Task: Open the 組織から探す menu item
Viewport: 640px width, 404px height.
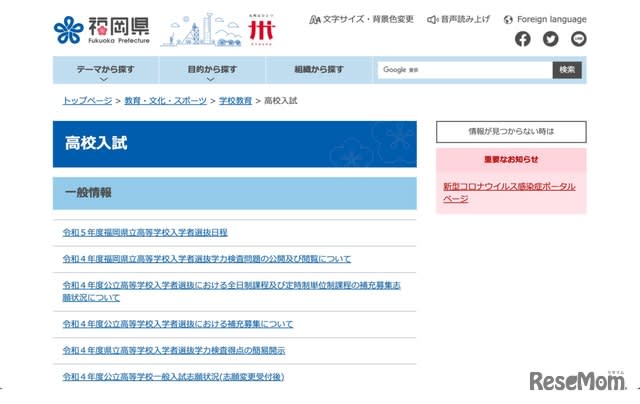Action: [319, 70]
